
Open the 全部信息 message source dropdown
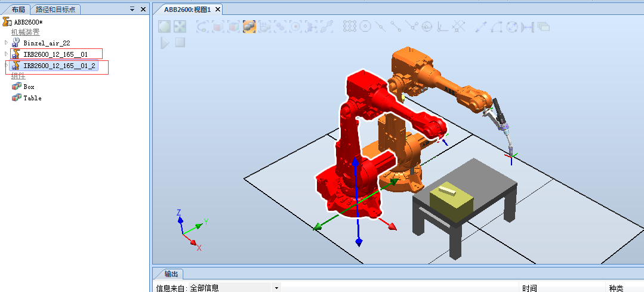click(x=276, y=288)
